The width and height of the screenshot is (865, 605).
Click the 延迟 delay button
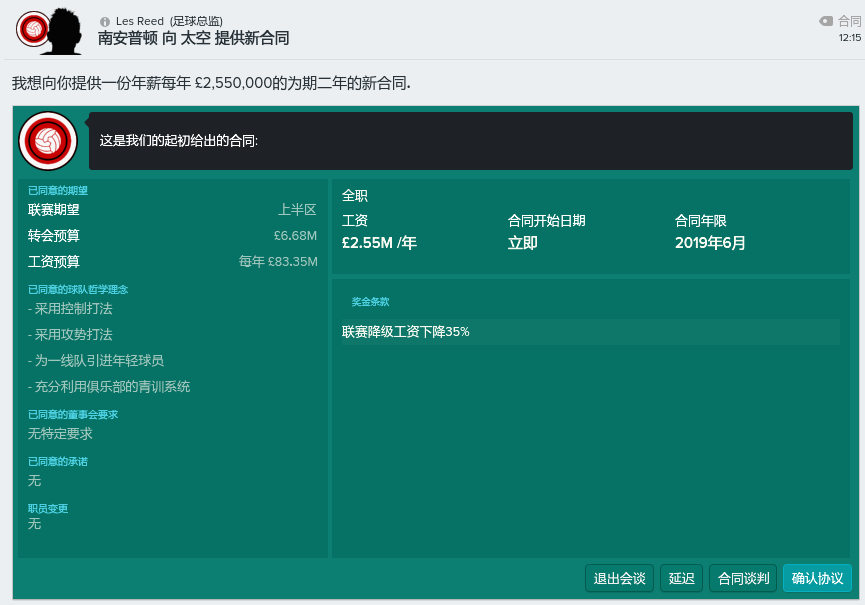(681, 578)
